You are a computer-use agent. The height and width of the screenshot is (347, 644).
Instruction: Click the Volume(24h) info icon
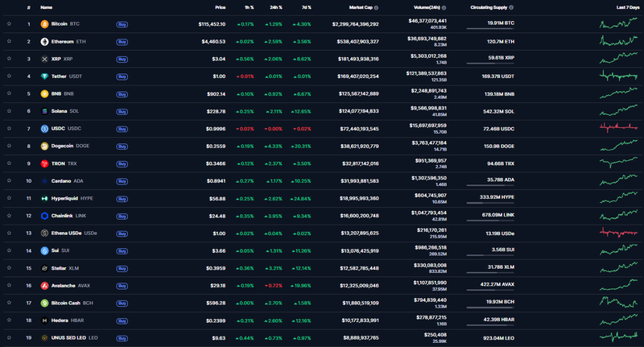point(444,7)
